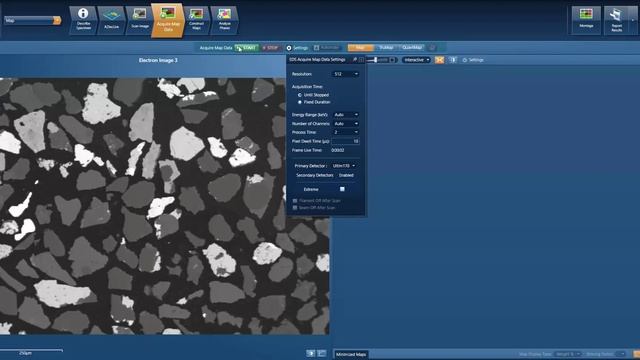Click the electron image of mineral grains

click(163, 206)
